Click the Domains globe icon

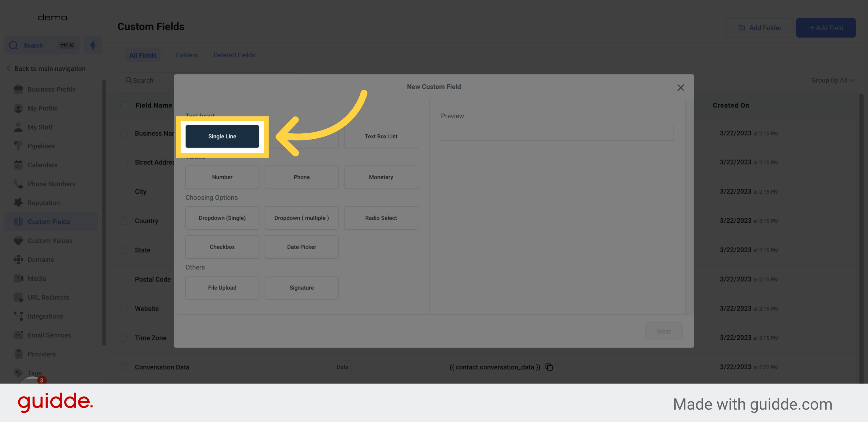(x=18, y=259)
